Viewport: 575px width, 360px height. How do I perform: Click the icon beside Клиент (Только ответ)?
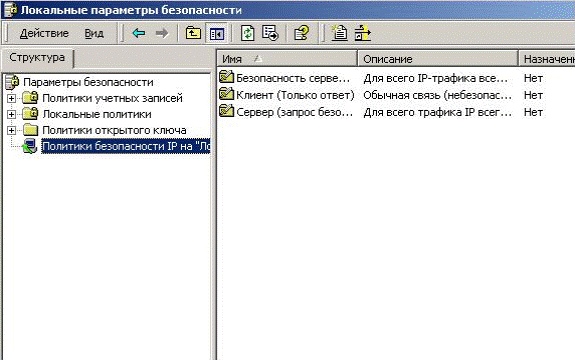[227, 94]
